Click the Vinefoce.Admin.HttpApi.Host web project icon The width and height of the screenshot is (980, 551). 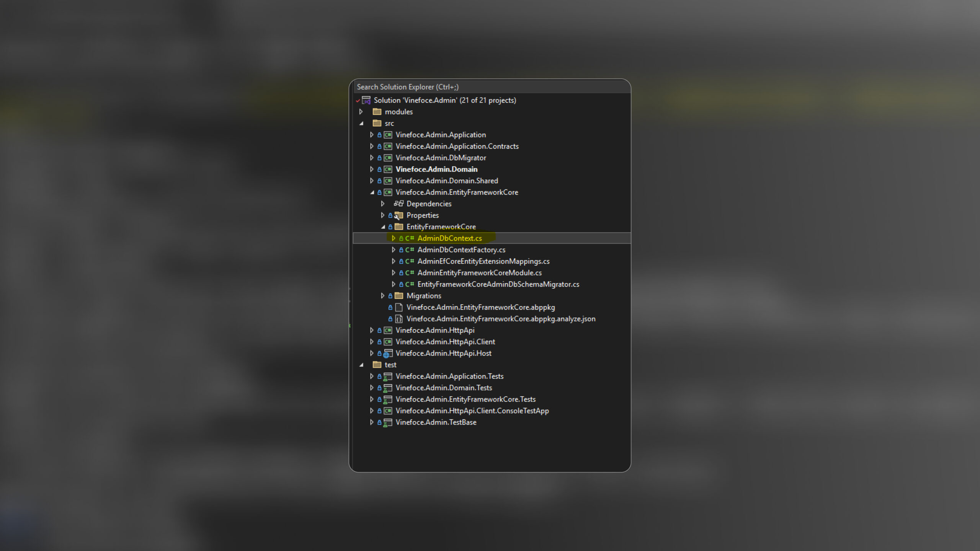point(388,353)
